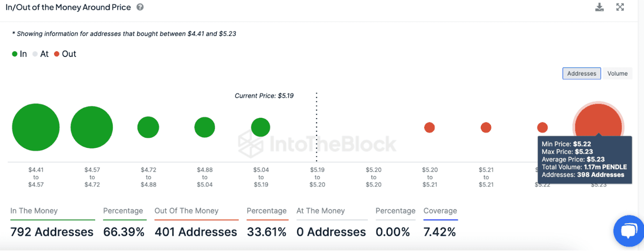Screen dimensions: 644x252
Task: Click the Coverage 7.42% value
Action: pos(439,232)
